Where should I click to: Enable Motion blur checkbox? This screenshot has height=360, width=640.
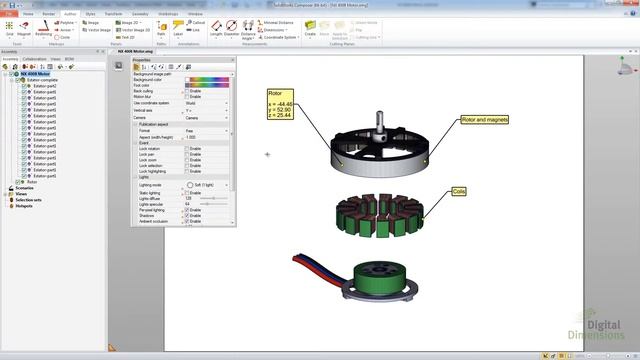[x=187, y=97]
